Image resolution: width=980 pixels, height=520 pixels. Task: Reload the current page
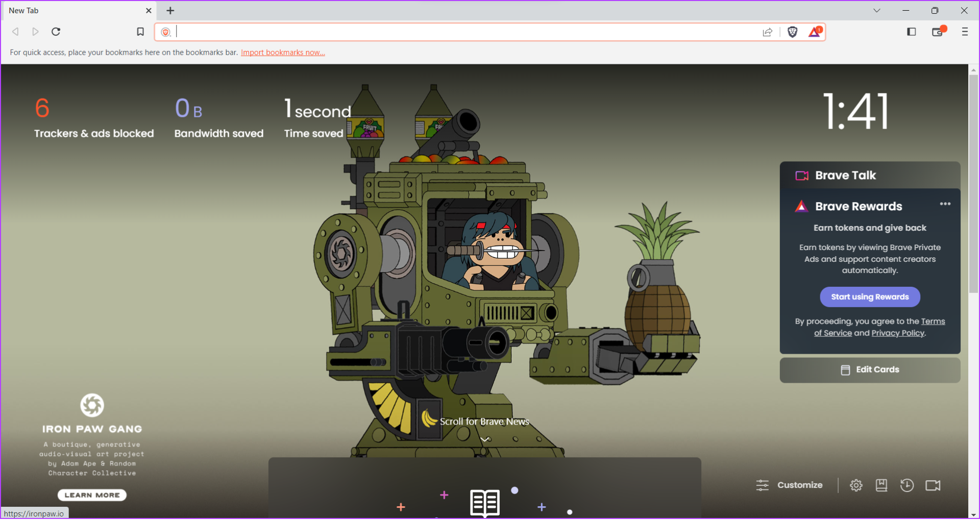[x=56, y=32]
